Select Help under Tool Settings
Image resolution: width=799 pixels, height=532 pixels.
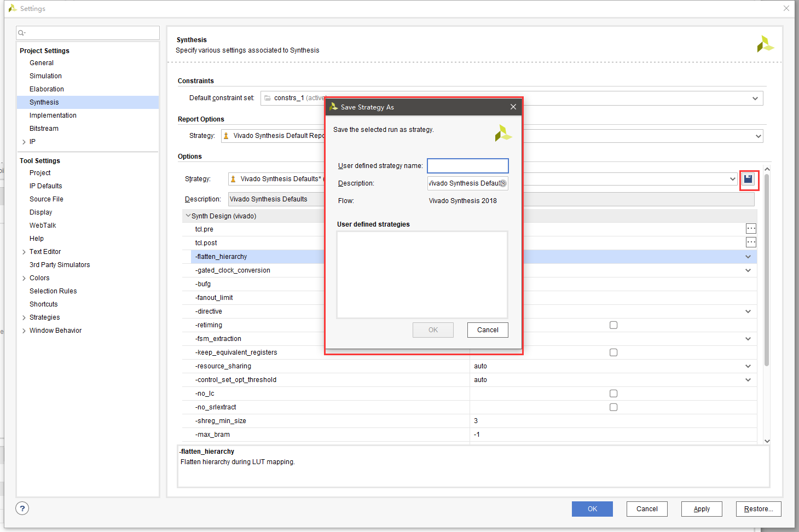pos(37,239)
